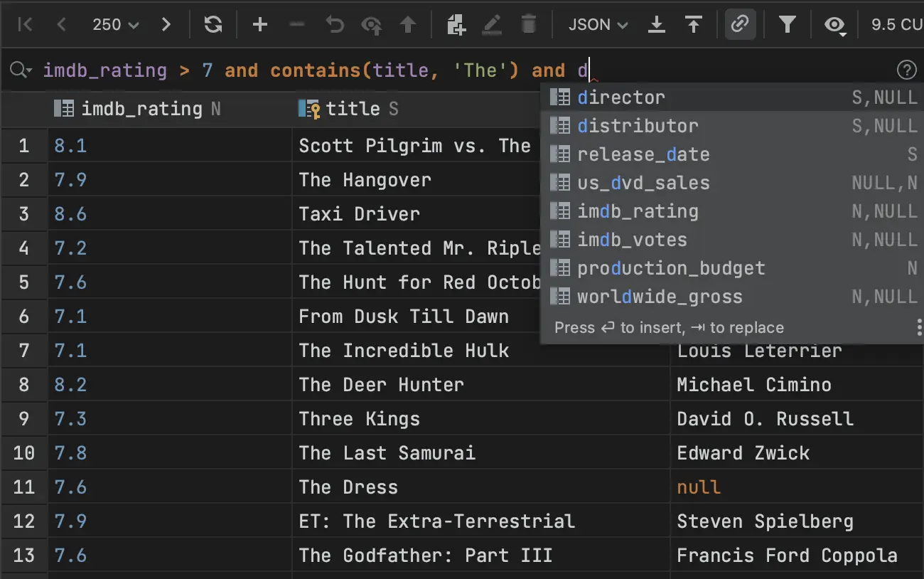Open filter history search icon
This screenshot has height=579, width=924.
[20, 70]
